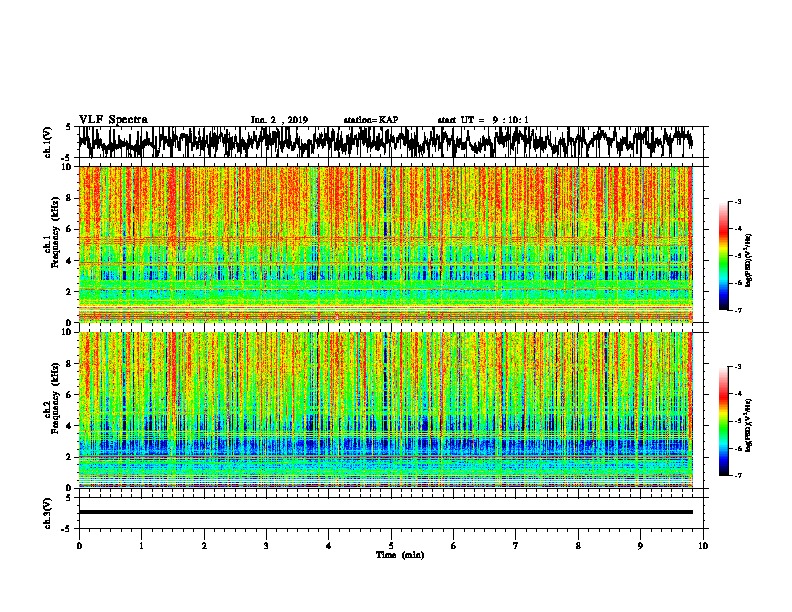792x612 pixels.
Task: Click the "0" tick on the time axis
Action: coord(79,546)
